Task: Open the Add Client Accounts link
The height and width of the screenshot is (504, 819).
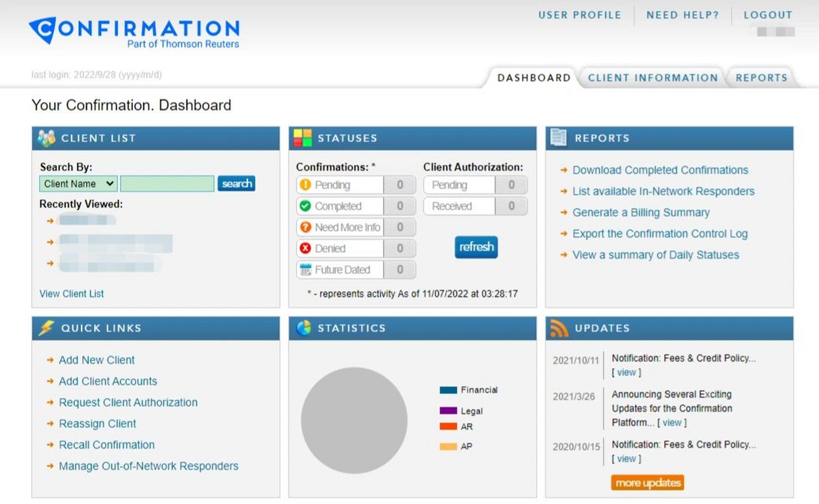Action: [108, 381]
